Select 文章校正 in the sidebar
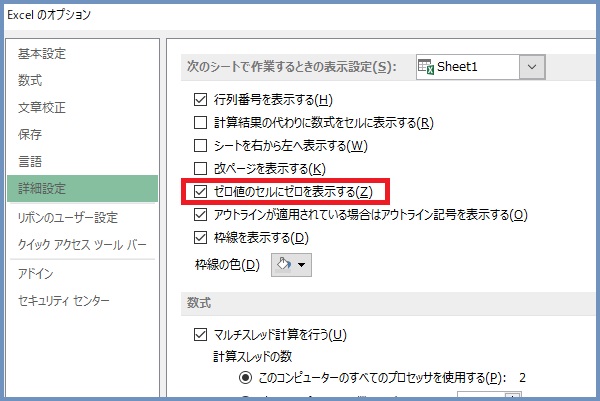Viewport: 600px width, 401px height. tap(42, 108)
